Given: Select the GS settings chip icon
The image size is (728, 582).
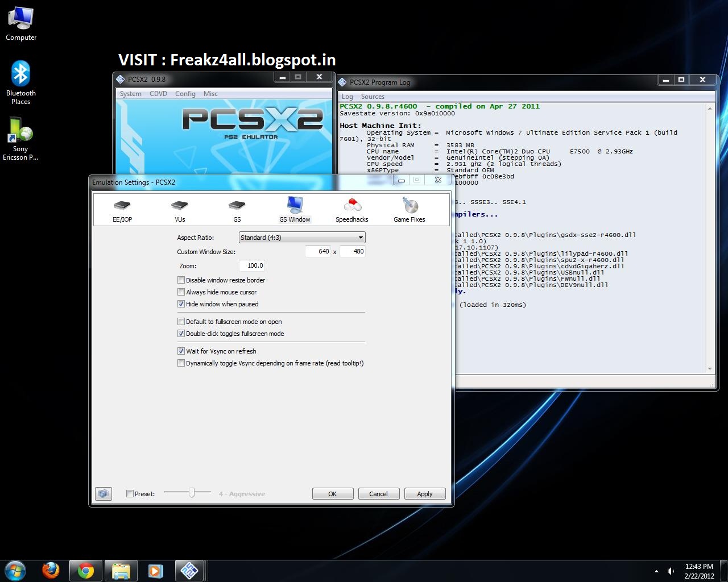Looking at the screenshot, I should pyautogui.click(x=237, y=208).
